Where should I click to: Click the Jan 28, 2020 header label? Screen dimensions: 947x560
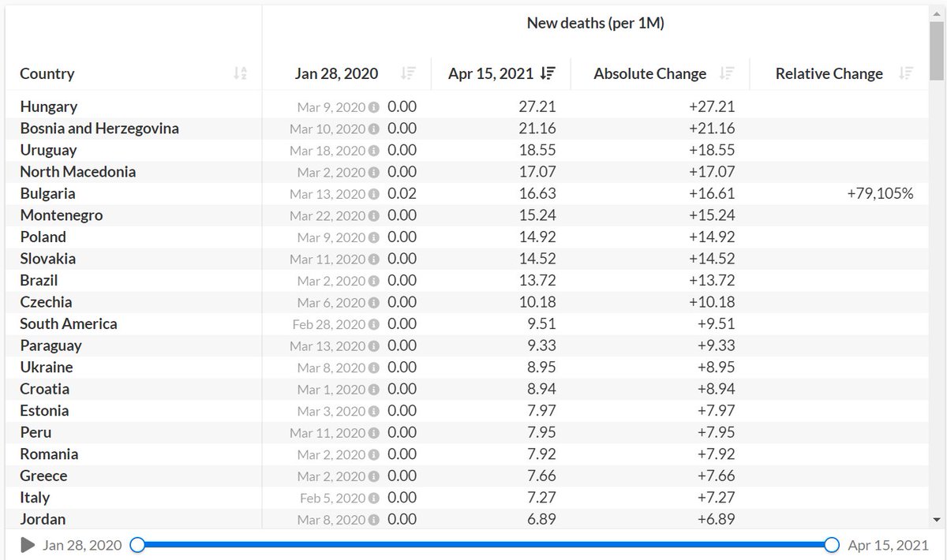point(336,74)
